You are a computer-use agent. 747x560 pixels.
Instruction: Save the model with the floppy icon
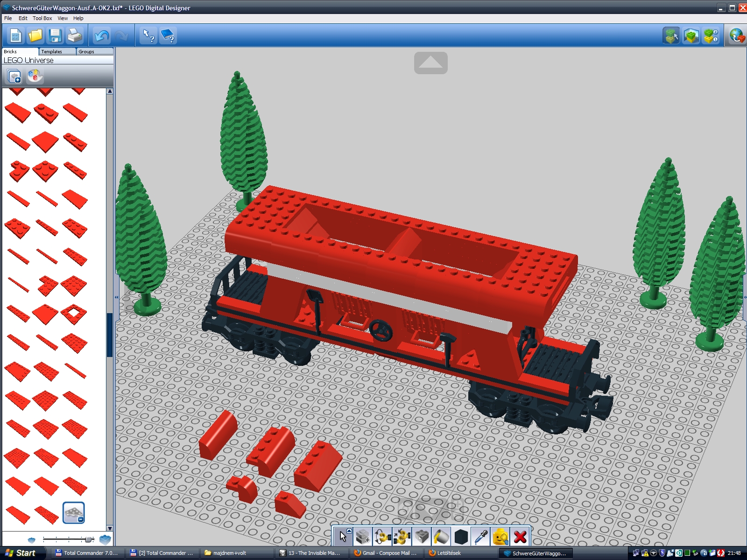pos(55,35)
